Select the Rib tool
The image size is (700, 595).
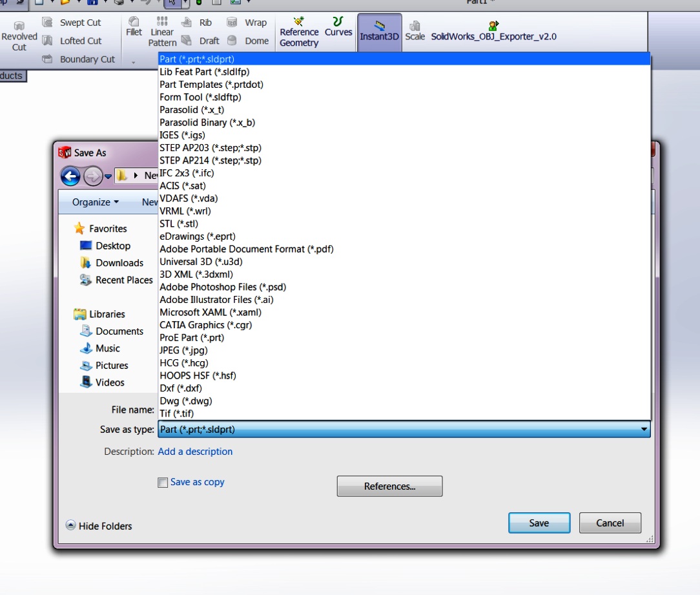[196, 23]
